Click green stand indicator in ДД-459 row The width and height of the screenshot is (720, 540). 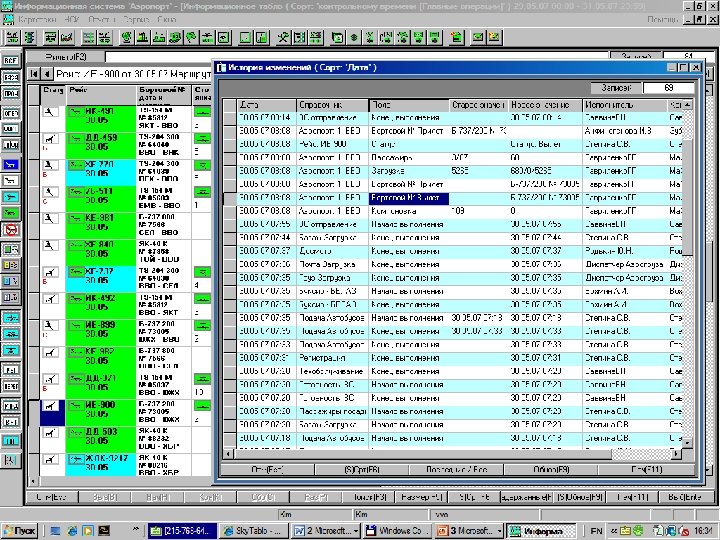202,138
